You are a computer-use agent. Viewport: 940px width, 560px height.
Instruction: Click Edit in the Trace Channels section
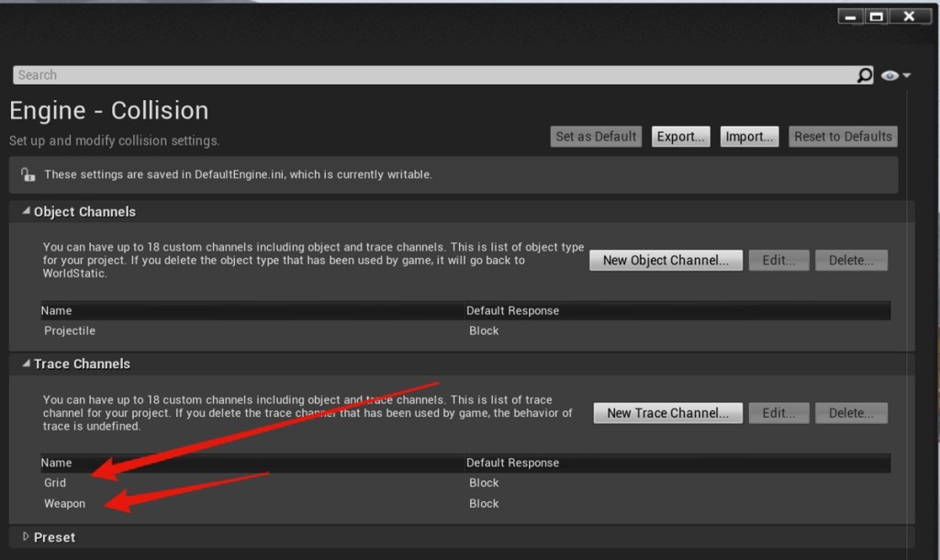(x=778, y=413)
